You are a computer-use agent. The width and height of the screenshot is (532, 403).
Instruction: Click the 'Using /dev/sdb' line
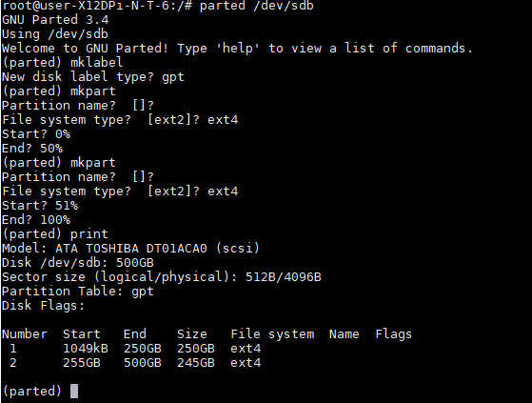[x=55, y=34]
